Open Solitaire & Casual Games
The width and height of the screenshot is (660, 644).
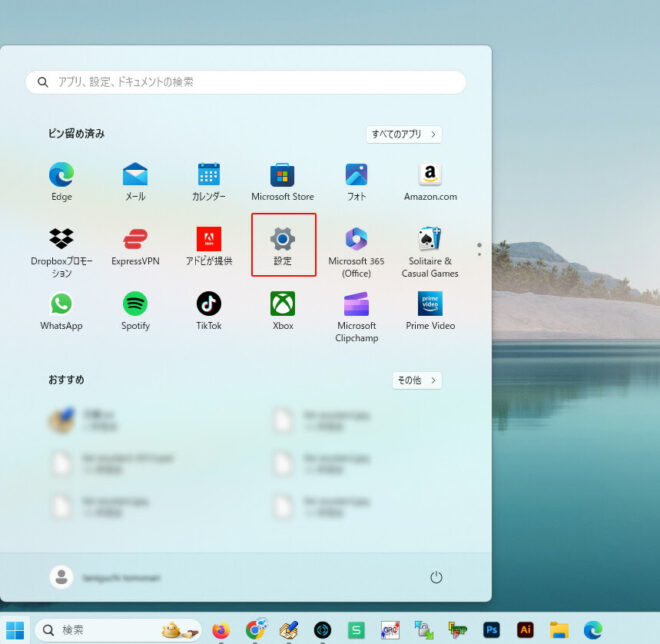pos(430,252)
